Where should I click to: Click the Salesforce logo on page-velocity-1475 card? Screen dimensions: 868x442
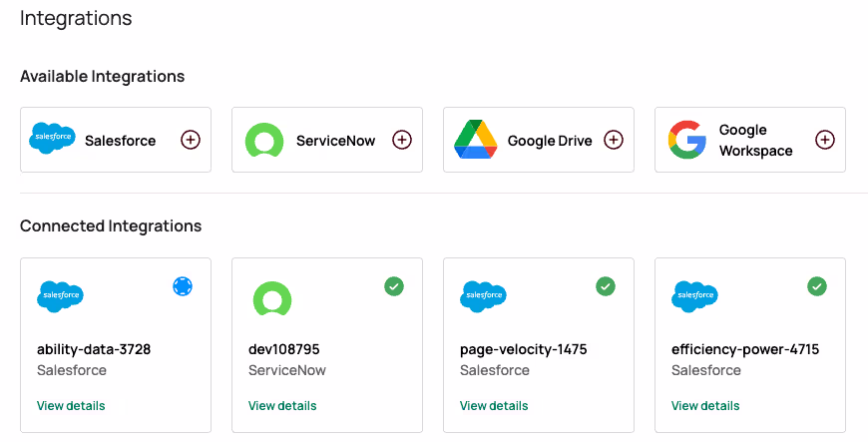click(x=483, y=297)
